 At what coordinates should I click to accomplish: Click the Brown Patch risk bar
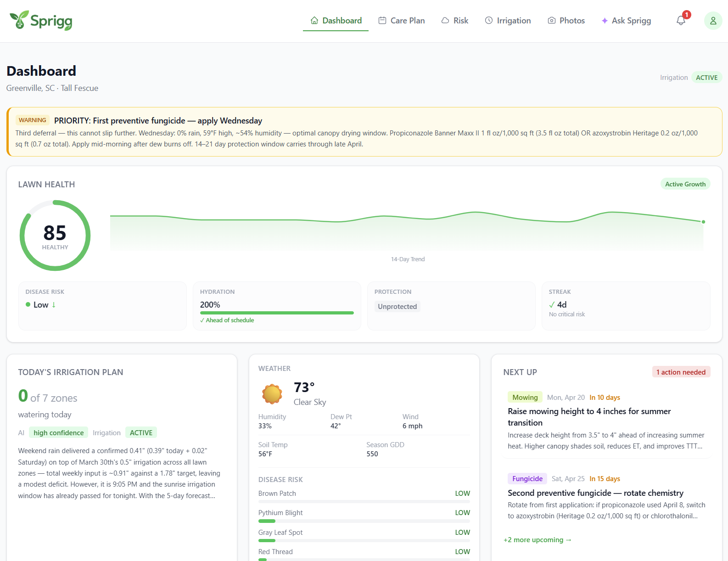[364, 502]
